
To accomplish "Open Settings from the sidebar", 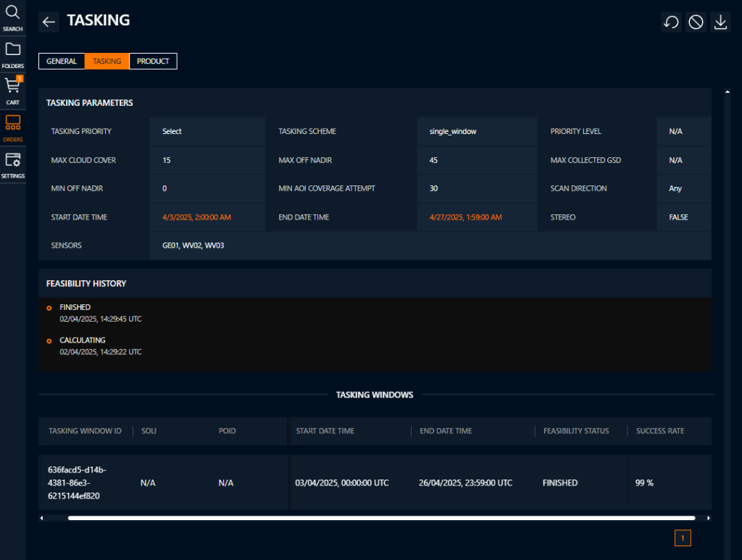I will (12, 164).
